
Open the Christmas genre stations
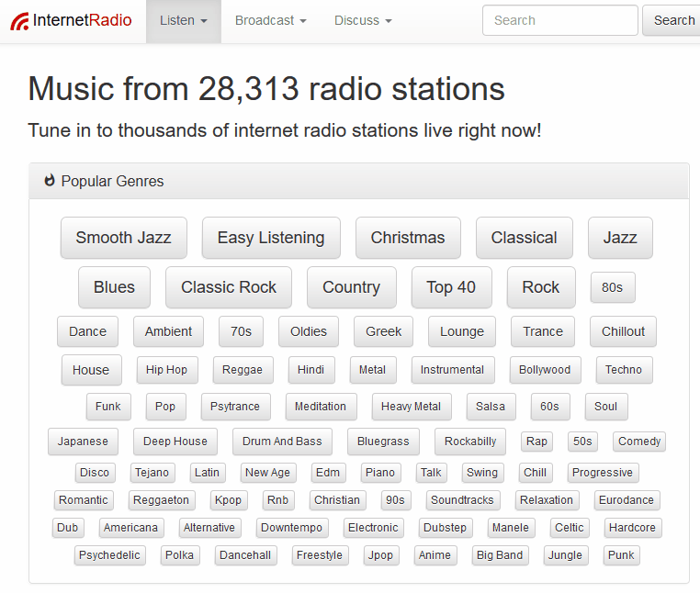coord(408,238)
